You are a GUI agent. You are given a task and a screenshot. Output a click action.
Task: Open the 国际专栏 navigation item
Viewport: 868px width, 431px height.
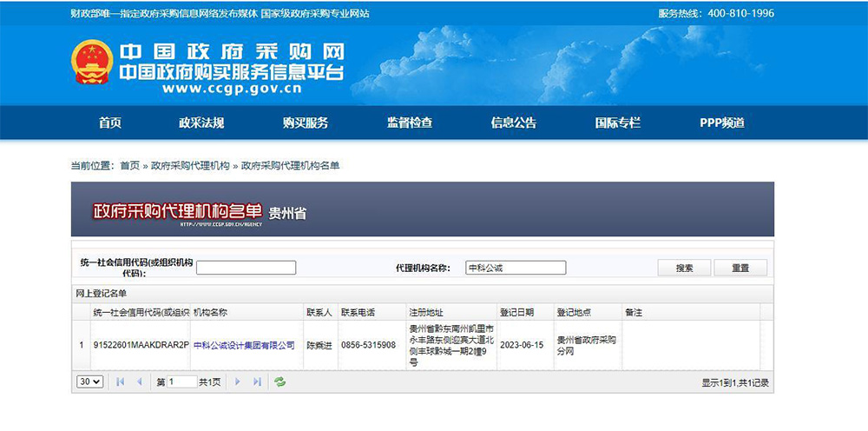click(618, 123)
